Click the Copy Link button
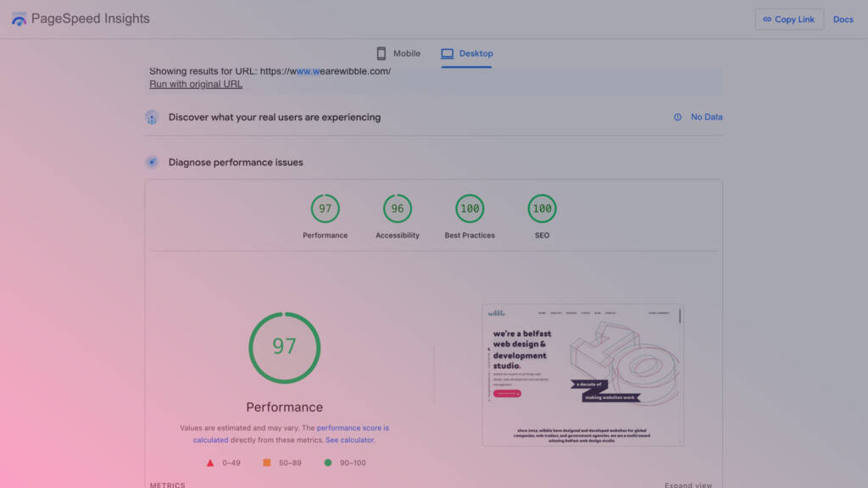Image resolution: width=868 pixels, height=488 pixels. (788, 19)
